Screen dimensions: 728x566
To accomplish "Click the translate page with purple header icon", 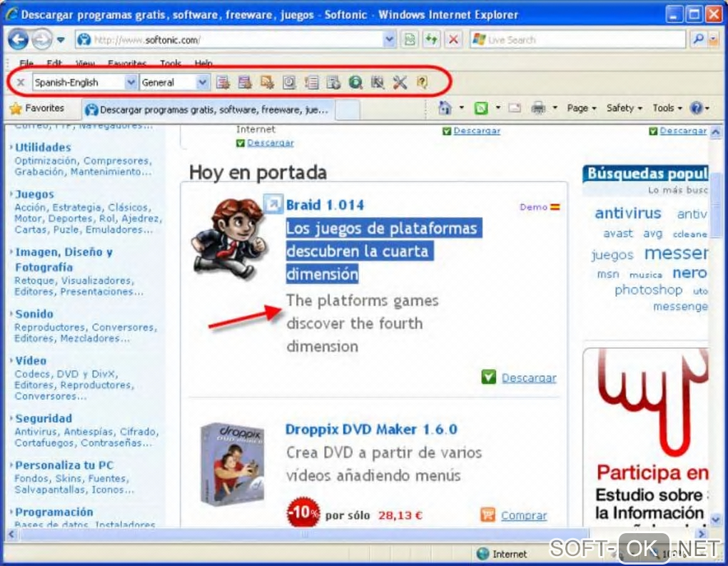I will click(245, 83).
